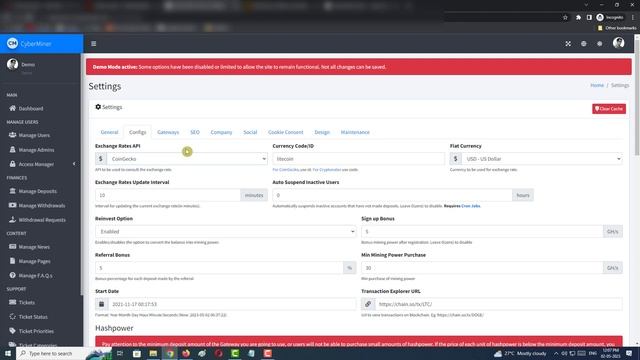Open Manage Withdrawals in sidebar
Screen dimensions: 640x360
37,205
